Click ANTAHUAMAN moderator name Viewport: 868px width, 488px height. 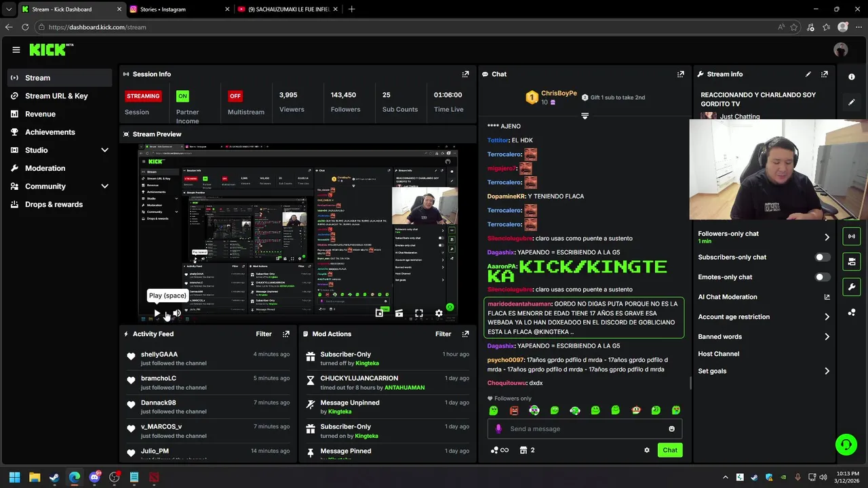click(404, 388)
